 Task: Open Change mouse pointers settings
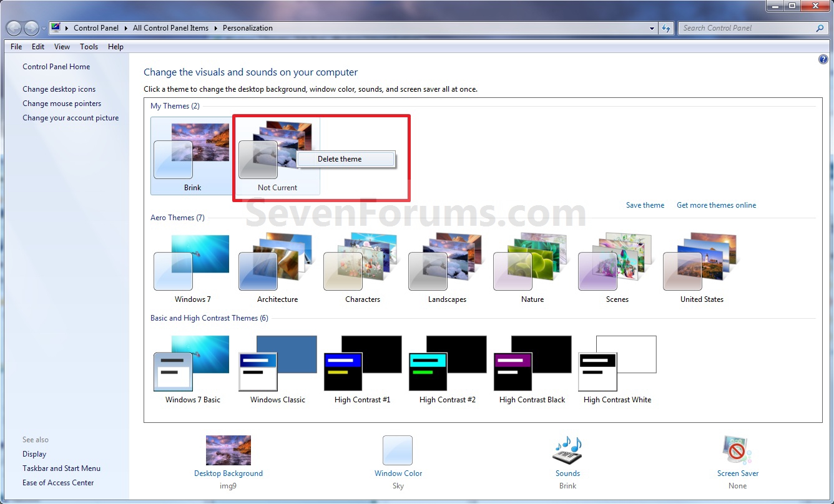tap(62, 103)
